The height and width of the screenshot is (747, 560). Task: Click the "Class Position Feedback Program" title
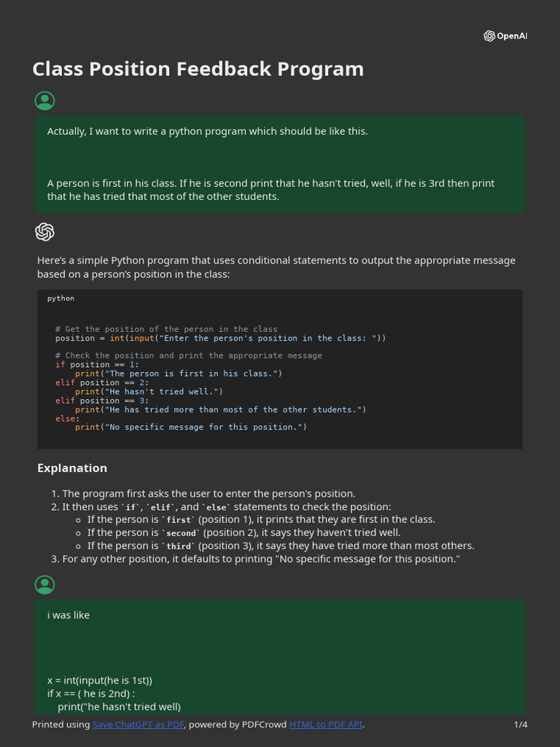198,69
